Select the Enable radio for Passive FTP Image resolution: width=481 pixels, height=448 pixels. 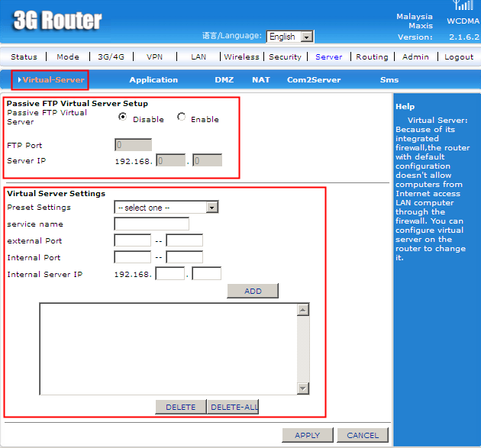pos(181,118)
